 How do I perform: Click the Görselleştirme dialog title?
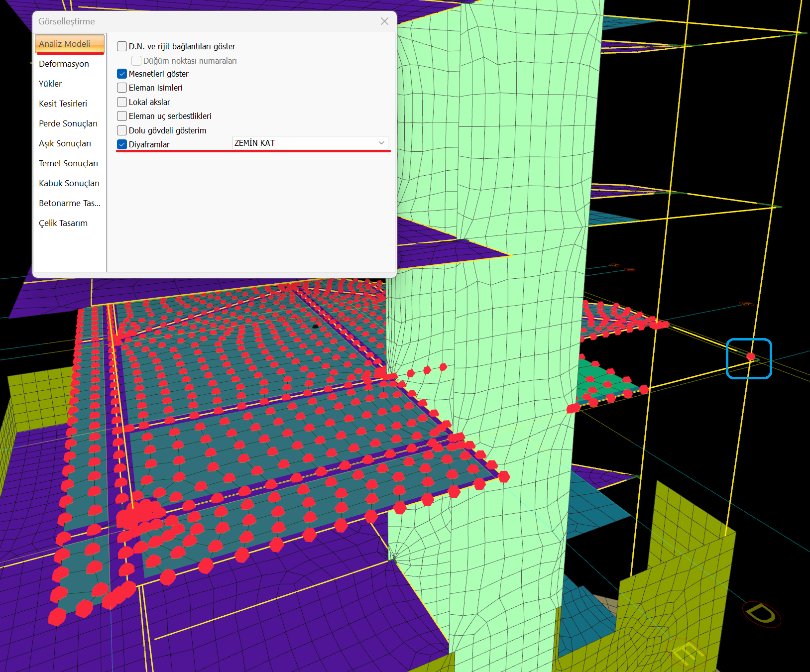(x=67, y=21)
